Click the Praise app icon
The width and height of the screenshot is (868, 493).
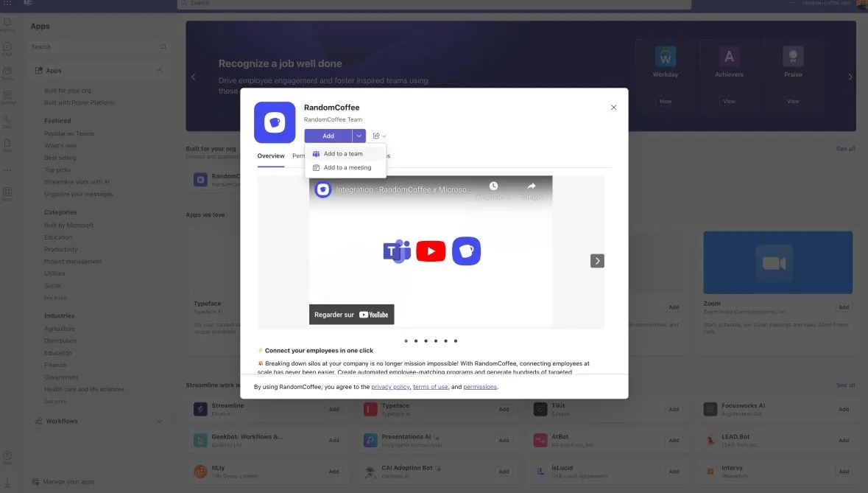[x=793, y=57]
